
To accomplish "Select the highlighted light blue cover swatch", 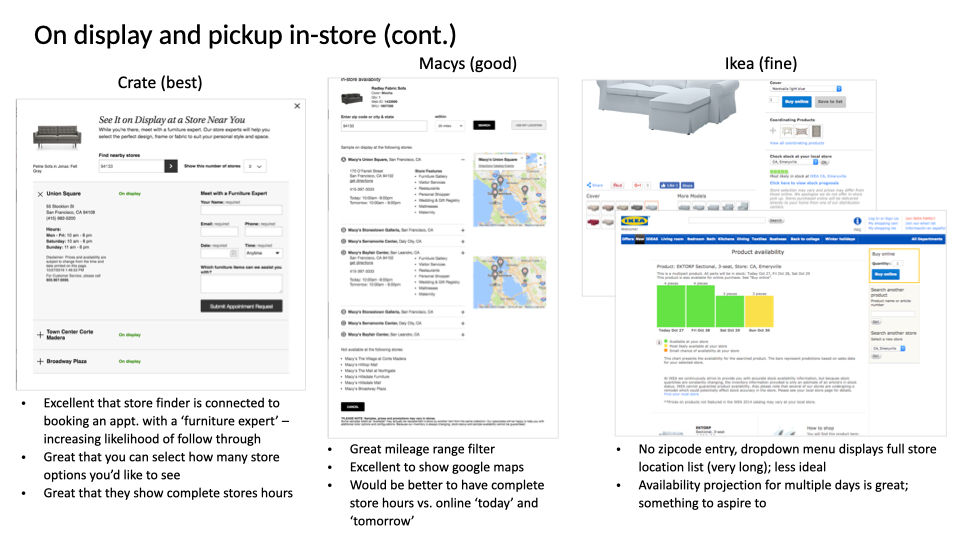I will point(651,207).
